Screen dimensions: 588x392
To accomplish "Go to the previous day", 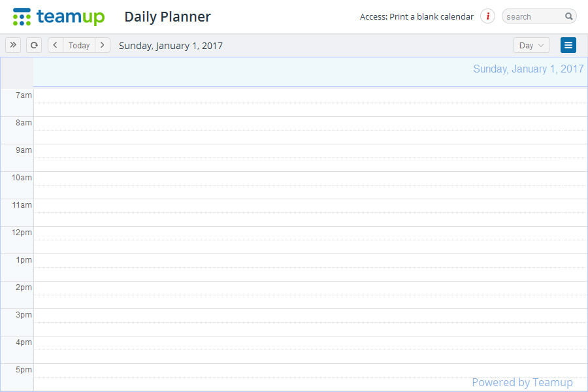I will [x=56, y=45].
